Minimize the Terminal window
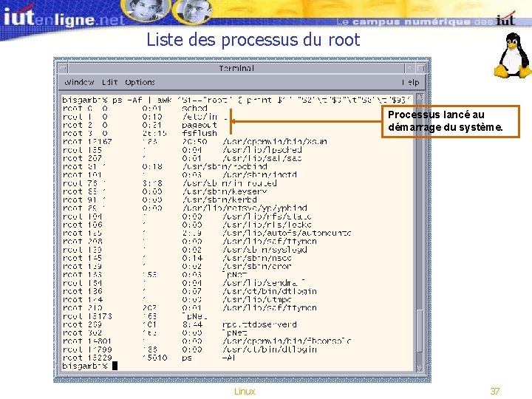 410,68
